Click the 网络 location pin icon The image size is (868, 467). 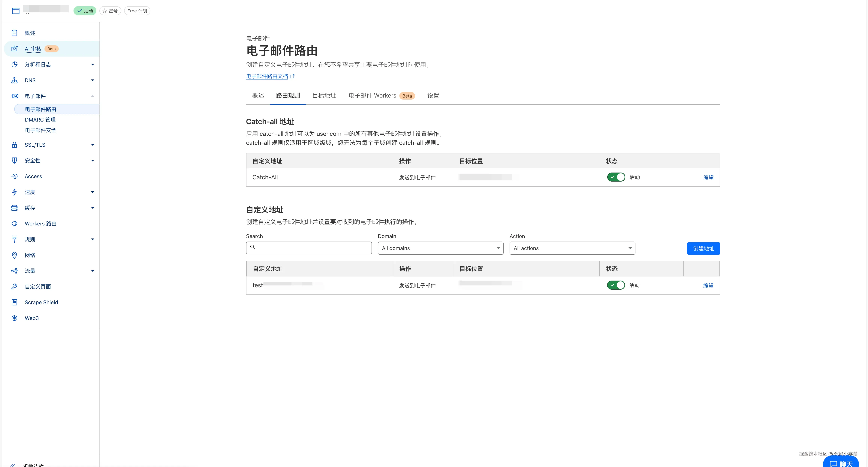pyautogui.click(x=14, y=255)
